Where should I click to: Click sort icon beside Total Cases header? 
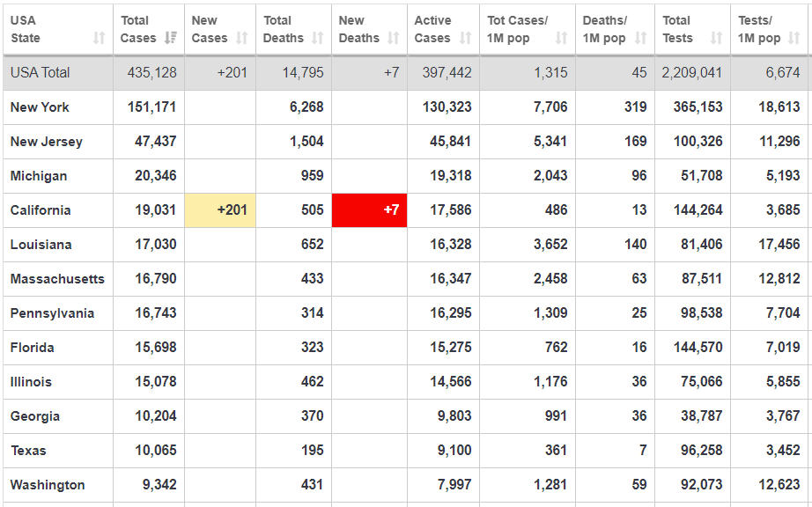171,38
